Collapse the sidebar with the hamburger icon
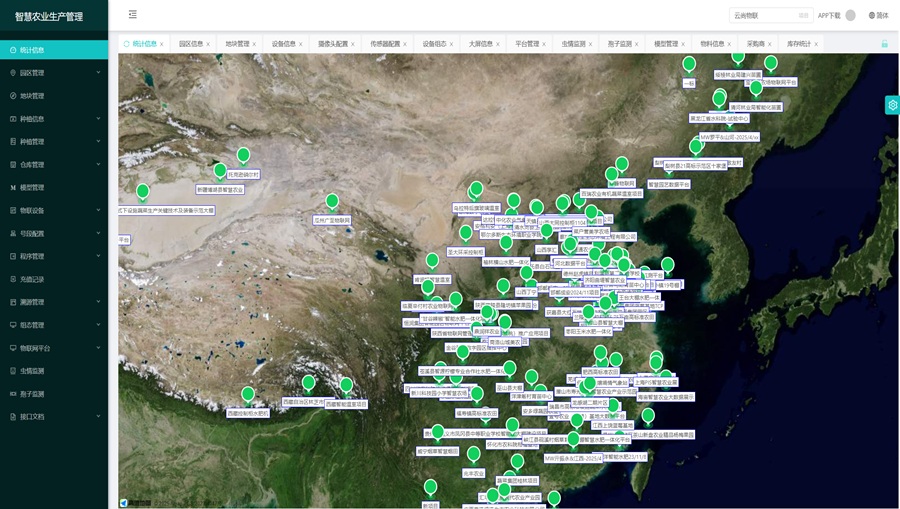The image size is (900, 509). tap(133, 15)
